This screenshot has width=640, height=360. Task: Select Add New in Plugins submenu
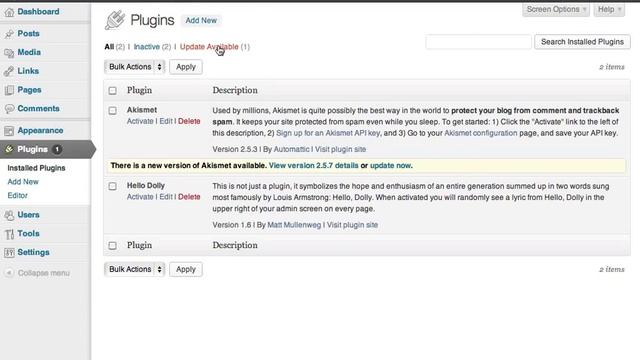(23, 182)
